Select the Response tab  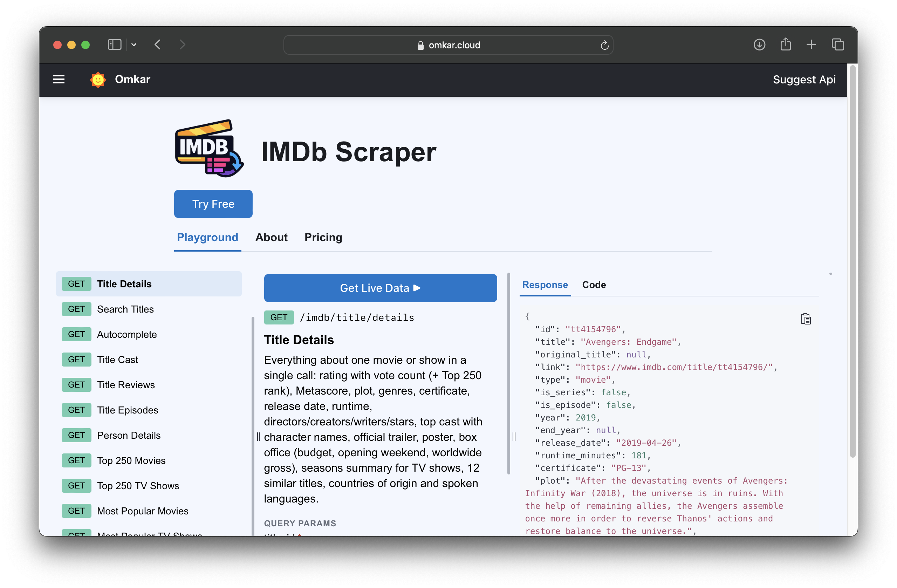[545, 285]
